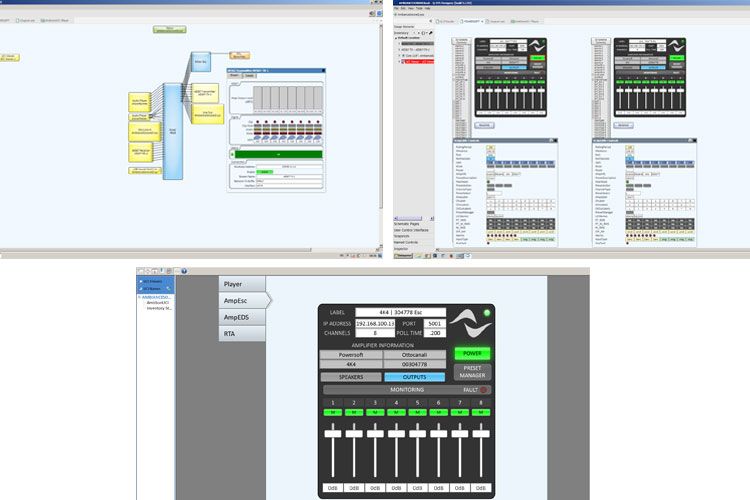
Task: Click the Audio Player block in schematic
Action: click(140, 103)
